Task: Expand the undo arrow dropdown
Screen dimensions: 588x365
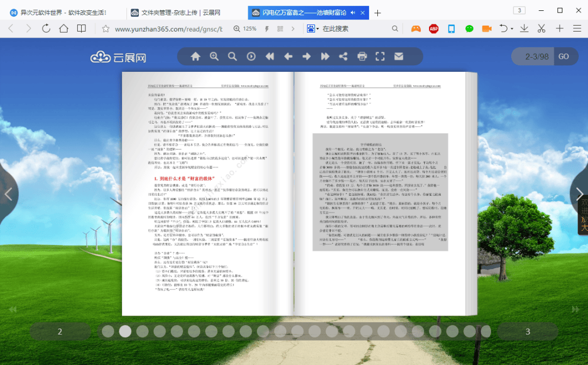Action: click(x=512, y=29)
